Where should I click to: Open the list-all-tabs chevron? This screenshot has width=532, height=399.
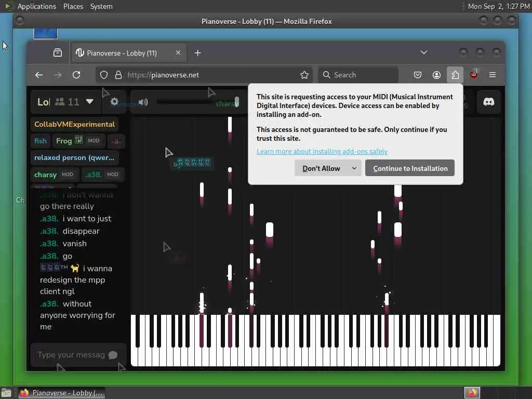click(424, 52)
